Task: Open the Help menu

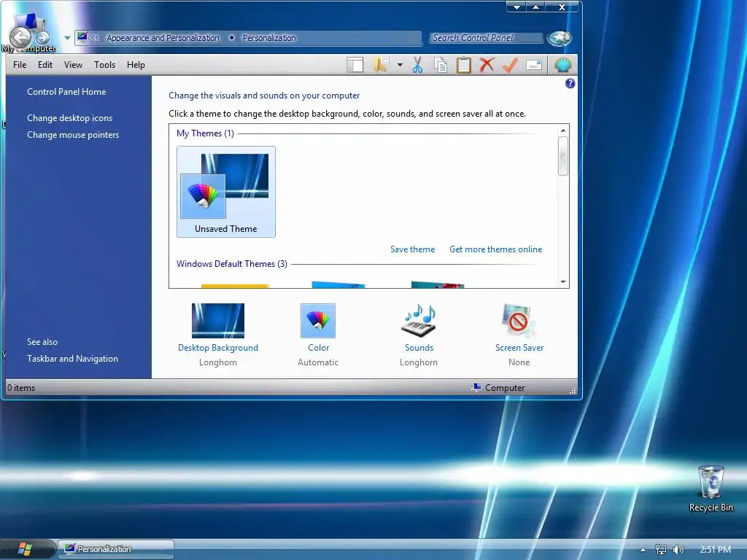Action: 136,65
